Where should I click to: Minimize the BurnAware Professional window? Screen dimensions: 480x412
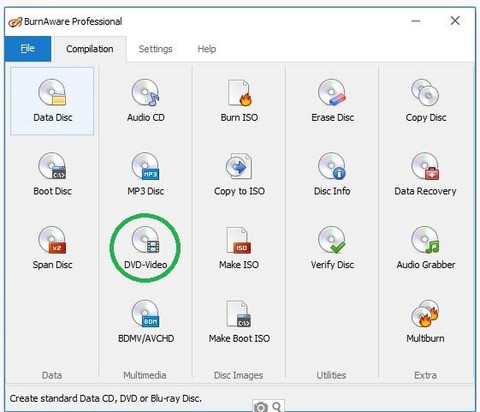416,21
